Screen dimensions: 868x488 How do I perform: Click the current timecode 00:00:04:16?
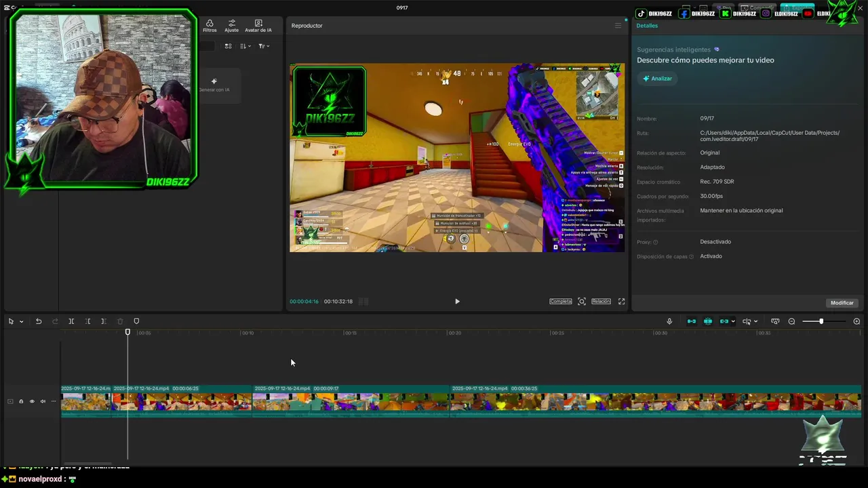[304, 302]
